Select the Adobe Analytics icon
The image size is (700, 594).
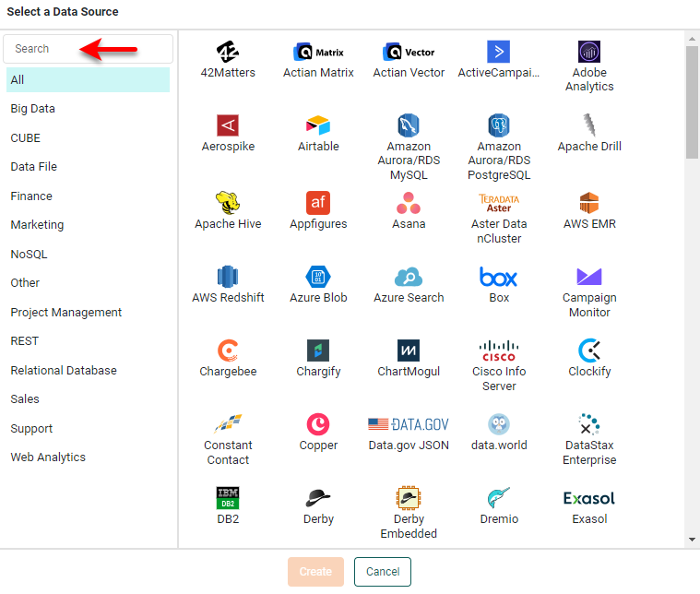[589, 52]
